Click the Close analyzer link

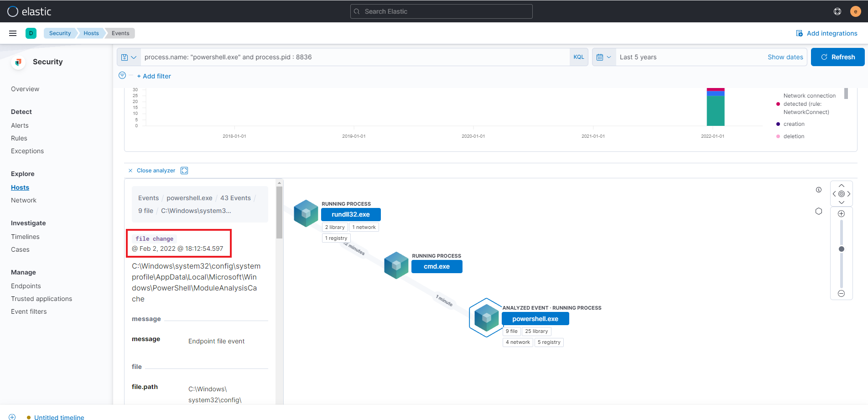tap(156, 171)
